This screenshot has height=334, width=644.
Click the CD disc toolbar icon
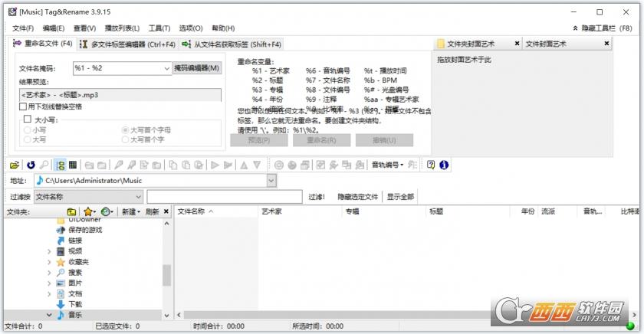tap(279, 165)
